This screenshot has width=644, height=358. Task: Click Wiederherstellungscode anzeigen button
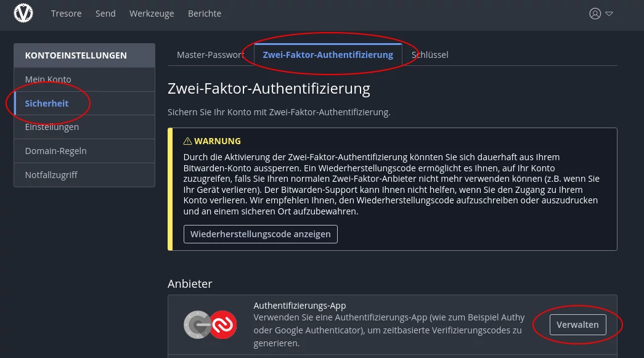[x=261, y=234]
